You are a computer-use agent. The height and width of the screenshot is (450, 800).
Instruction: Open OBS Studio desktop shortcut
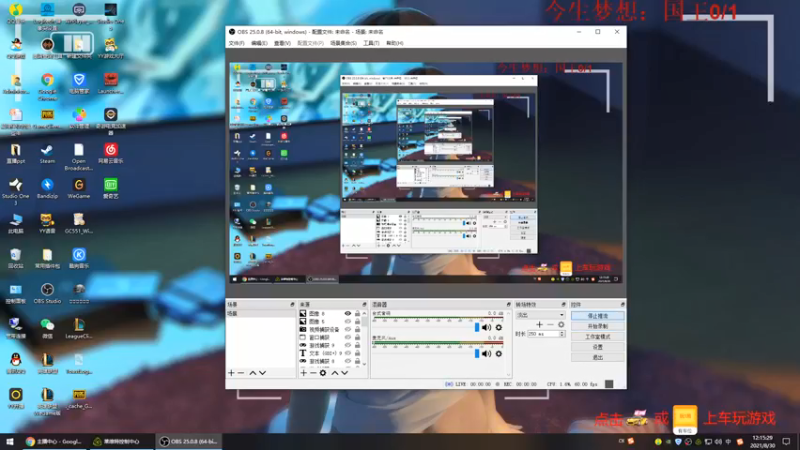tap(47, 294)
